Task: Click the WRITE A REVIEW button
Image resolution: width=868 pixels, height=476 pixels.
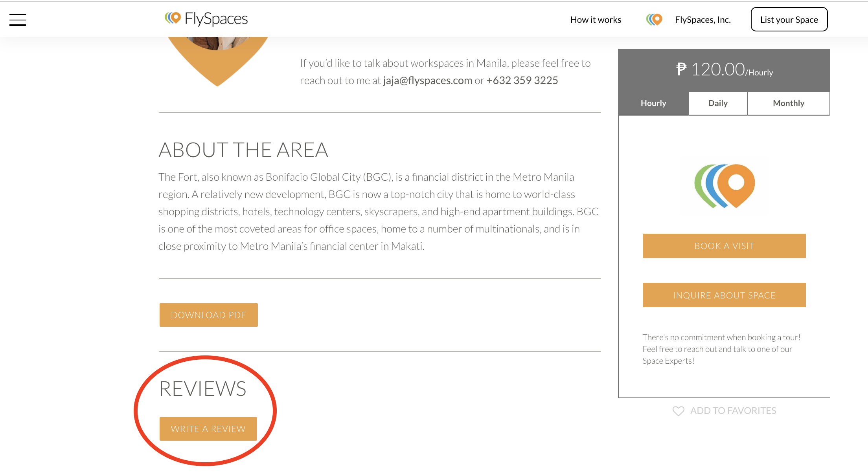Action: tap(208, 428)
